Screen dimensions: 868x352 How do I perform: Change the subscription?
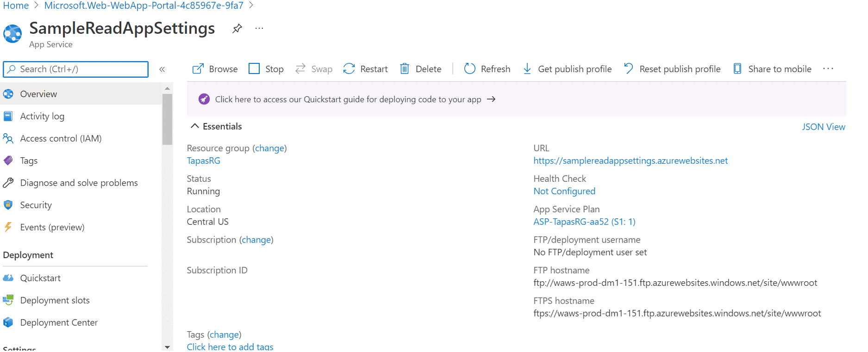point(256,240)
